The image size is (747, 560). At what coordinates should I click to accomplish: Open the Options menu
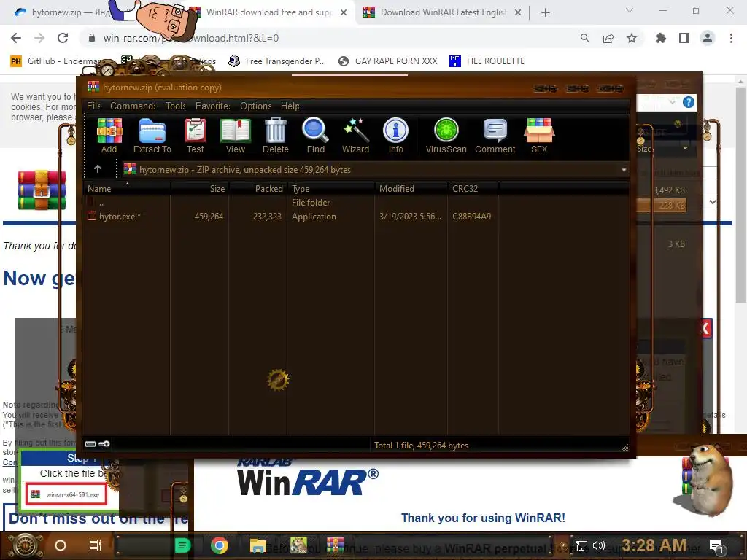[x=255, y=106]
